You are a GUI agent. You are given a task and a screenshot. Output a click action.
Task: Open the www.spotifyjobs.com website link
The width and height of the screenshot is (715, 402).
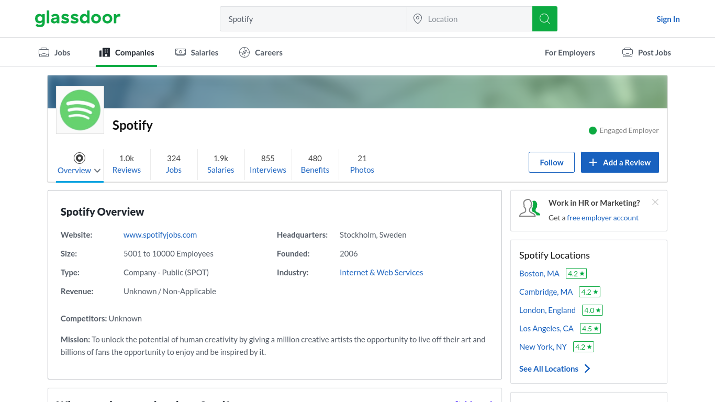tap(160, 235)
